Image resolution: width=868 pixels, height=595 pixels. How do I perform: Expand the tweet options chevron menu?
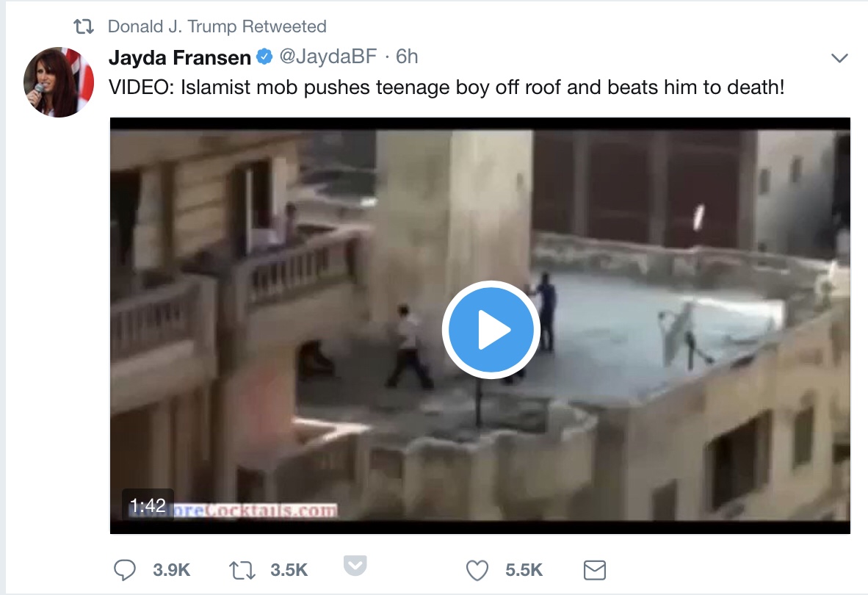coord(839,57)
